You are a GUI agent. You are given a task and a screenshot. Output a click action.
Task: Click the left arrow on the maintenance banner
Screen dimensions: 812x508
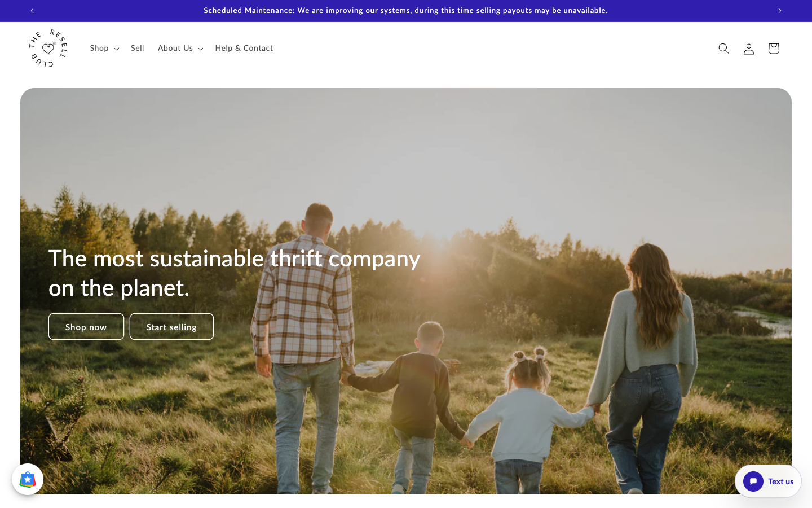(32, 11)
